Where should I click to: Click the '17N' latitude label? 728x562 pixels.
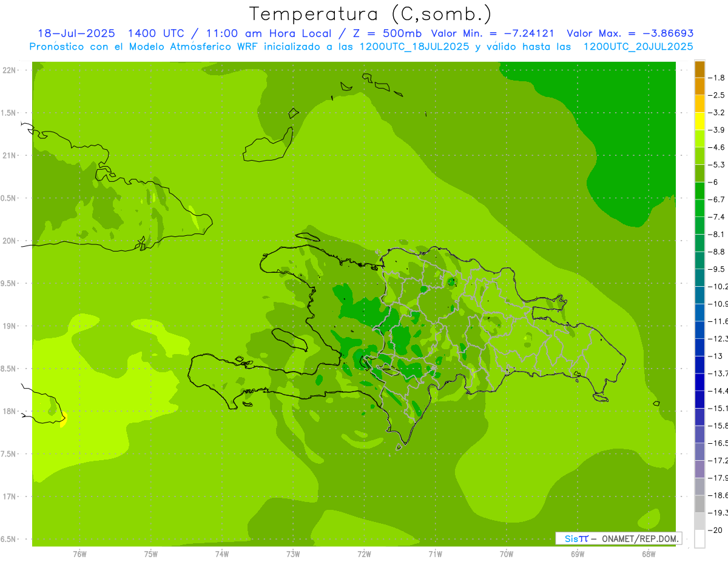10,496
